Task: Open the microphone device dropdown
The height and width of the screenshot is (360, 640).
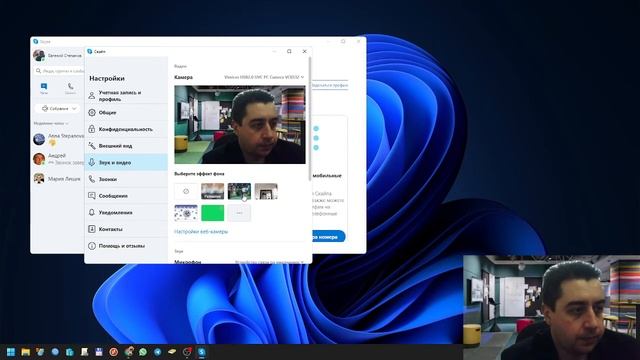Action: tap(269, 262)
